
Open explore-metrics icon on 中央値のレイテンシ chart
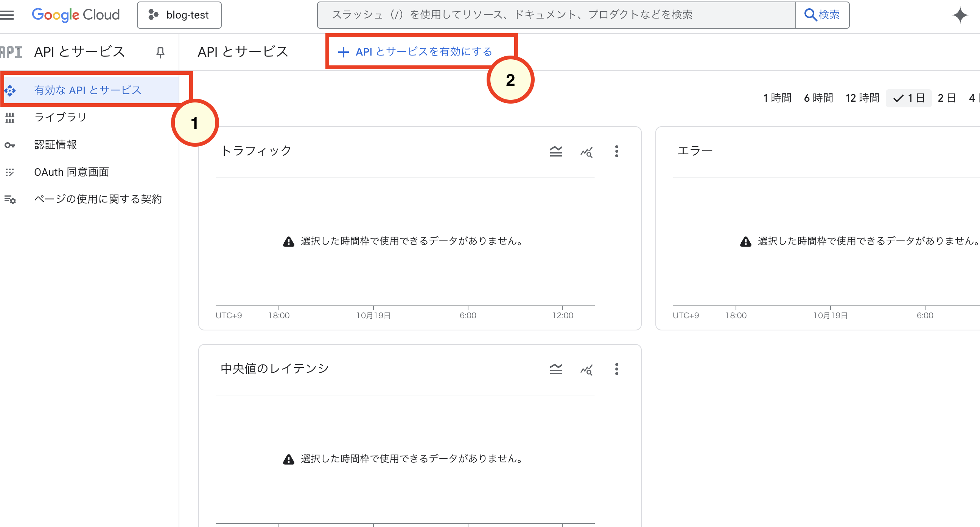tap(586, 369)
